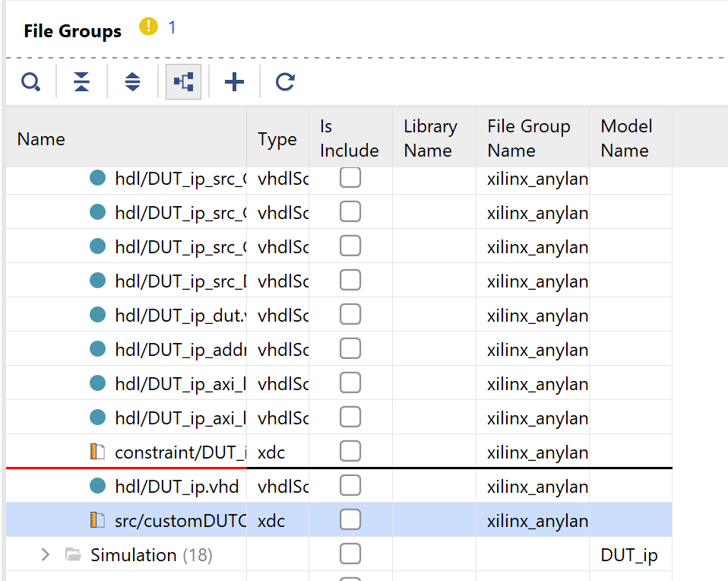
Task: Click the Refresh toolbar icon
Action: 285,82
